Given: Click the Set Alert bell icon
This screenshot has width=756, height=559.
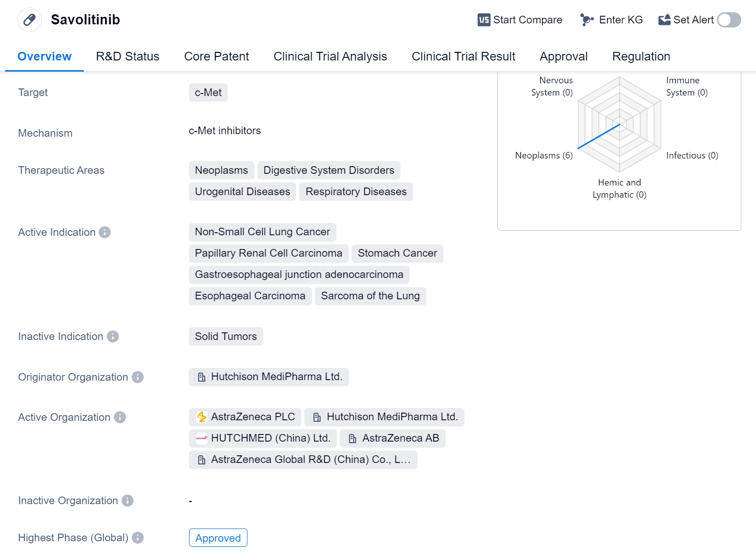Looking at the screenshot, I should 664,20.
